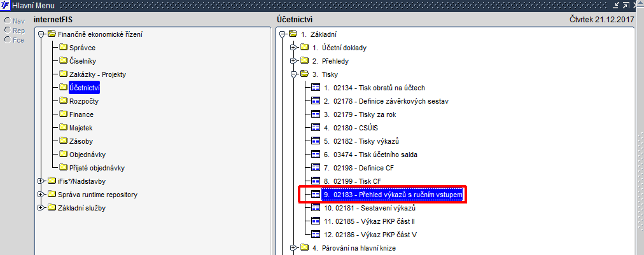Click the Správce folder icon

click(63, 48)
